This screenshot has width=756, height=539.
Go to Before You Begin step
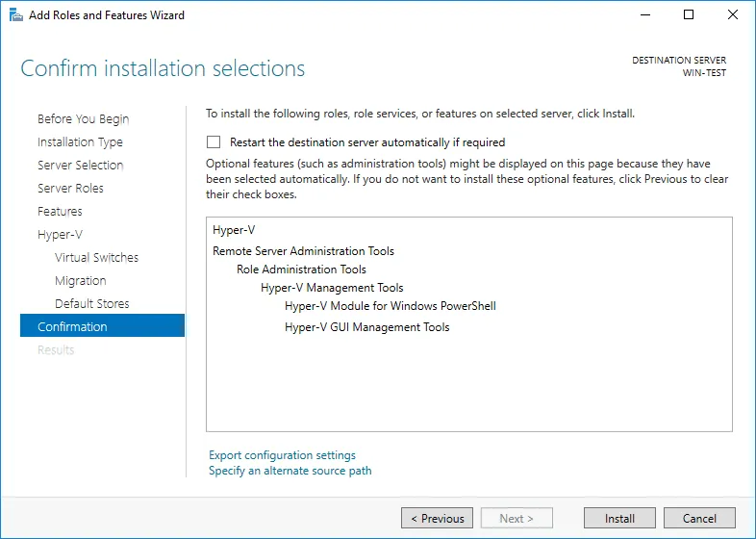coord(83,119)
